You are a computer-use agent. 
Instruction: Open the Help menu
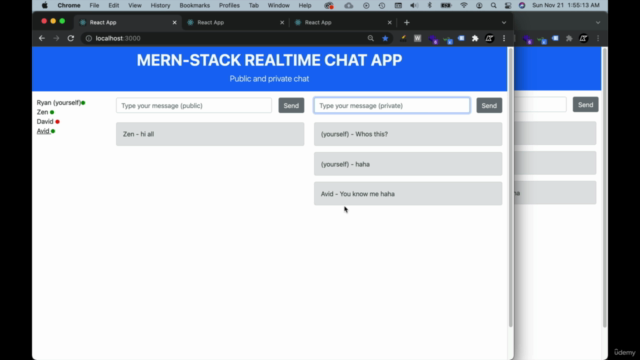pyautogui.click(x=305, y=5)
